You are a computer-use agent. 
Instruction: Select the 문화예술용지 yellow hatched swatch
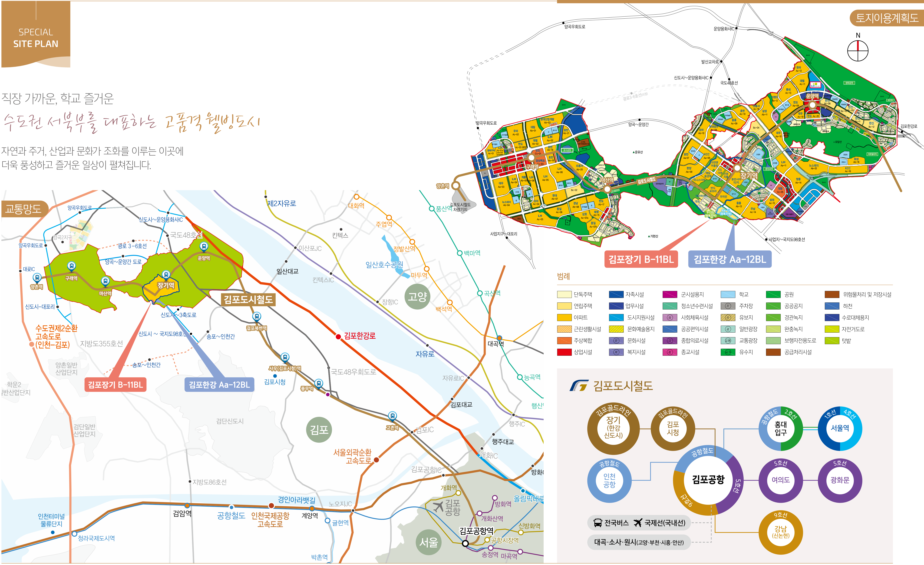click(616, 329)
